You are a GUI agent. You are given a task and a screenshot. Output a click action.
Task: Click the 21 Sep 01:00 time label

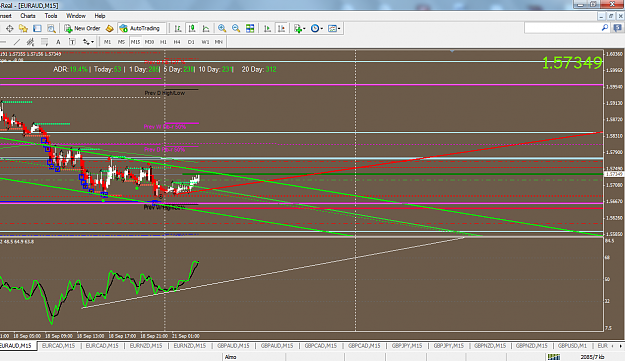(x=186, y=336)
